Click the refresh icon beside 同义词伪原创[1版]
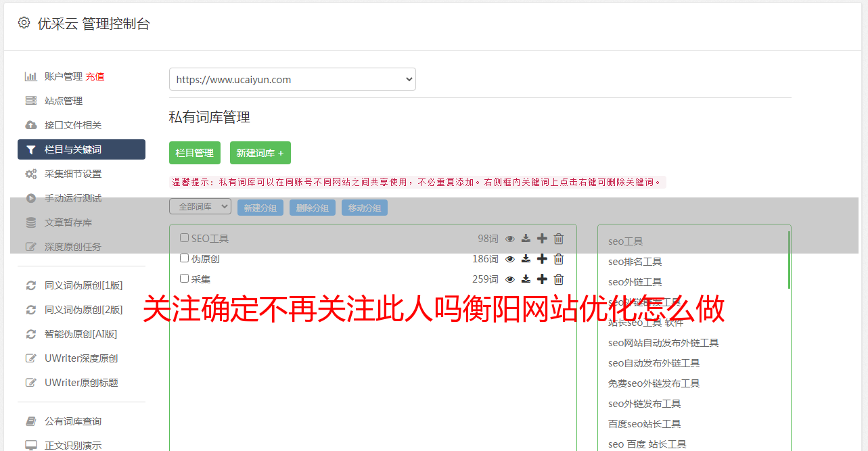Viewport: 868px width, 451px height. coord(31,285)
